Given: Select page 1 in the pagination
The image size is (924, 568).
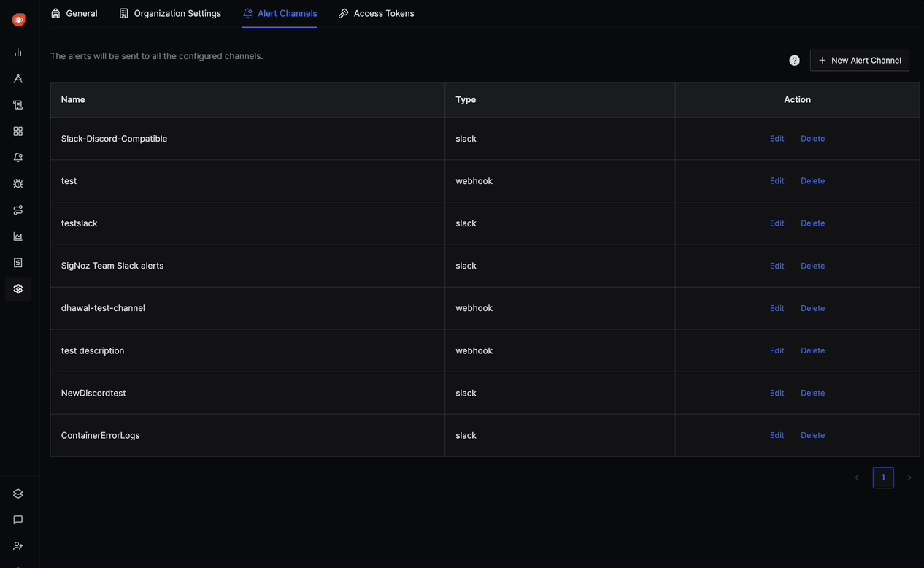Looking at the screenshot, I should [x=883, y=477].
